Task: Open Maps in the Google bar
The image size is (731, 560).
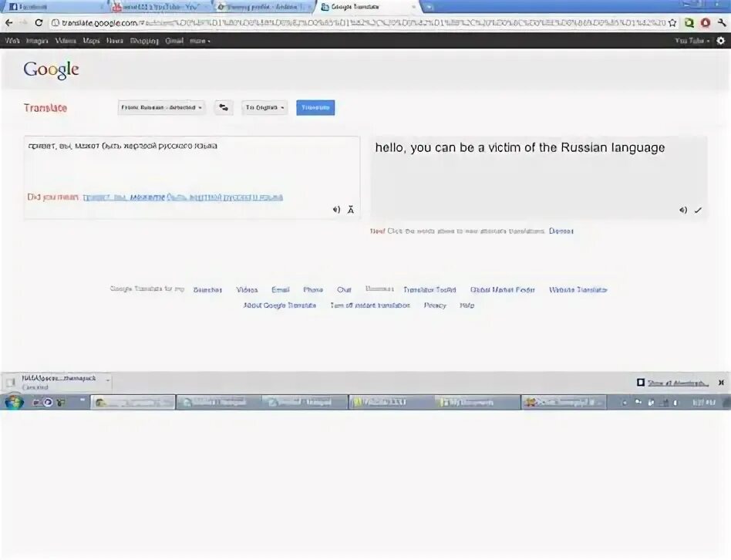Action: 91,41
